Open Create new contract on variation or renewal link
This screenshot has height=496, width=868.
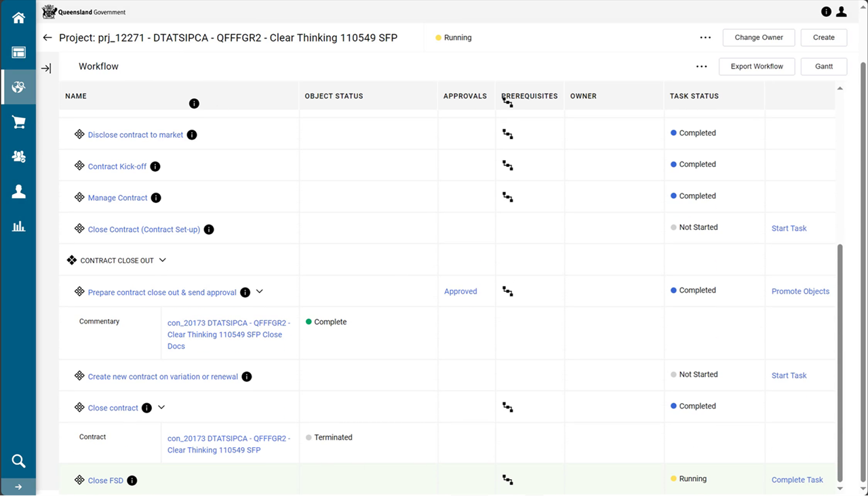[163, 377]
